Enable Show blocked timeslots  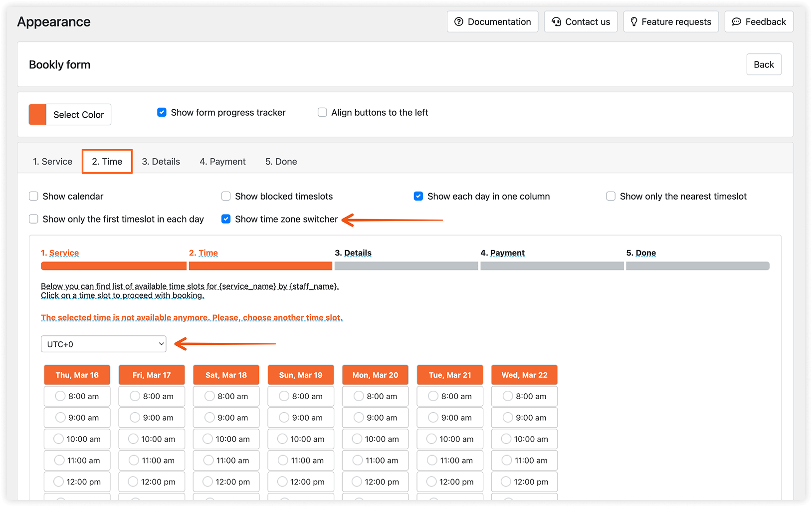(226, 196)
